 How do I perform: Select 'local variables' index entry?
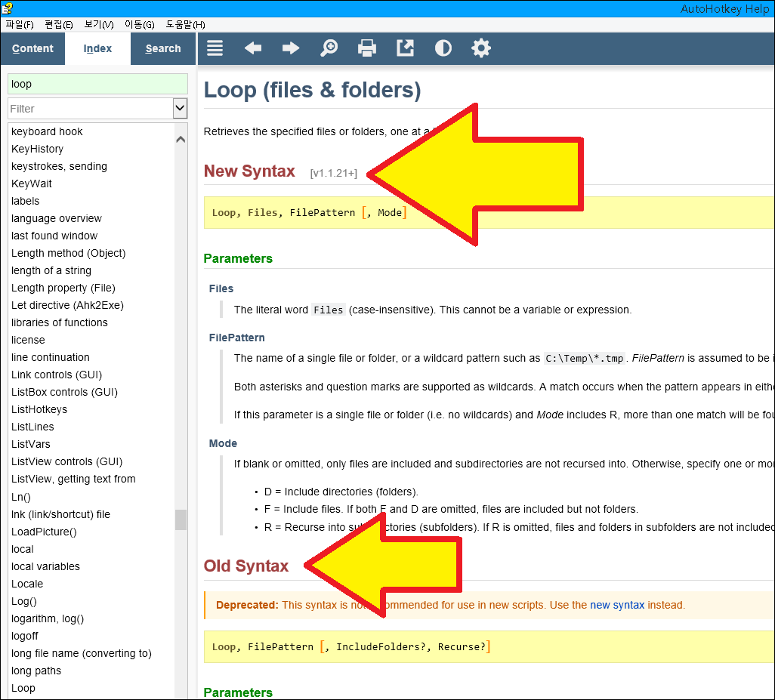pyautogui.click(x=45, y=566)
